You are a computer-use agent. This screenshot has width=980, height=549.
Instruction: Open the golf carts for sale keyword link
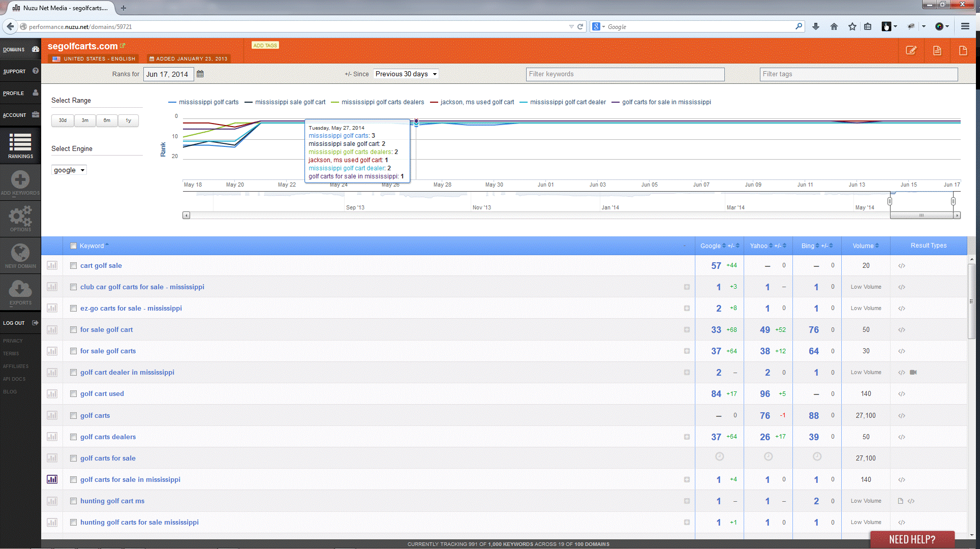point(108,458)
